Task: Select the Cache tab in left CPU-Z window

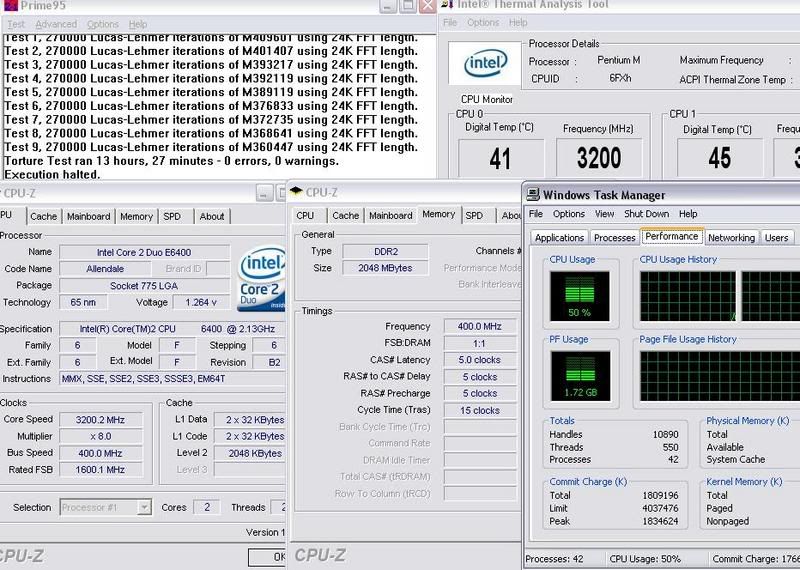Action: [x=43, y=216]
